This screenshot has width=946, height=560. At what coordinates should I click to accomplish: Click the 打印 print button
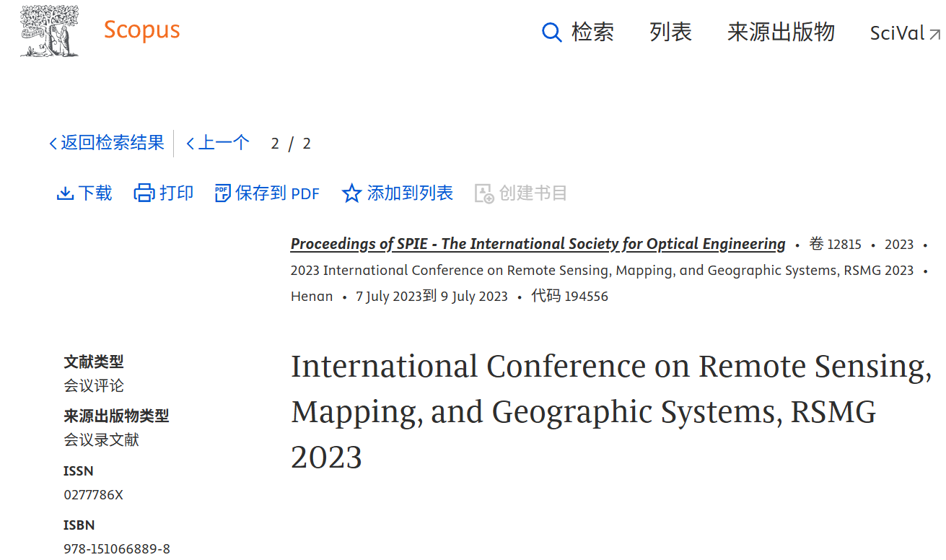(164, 193)
